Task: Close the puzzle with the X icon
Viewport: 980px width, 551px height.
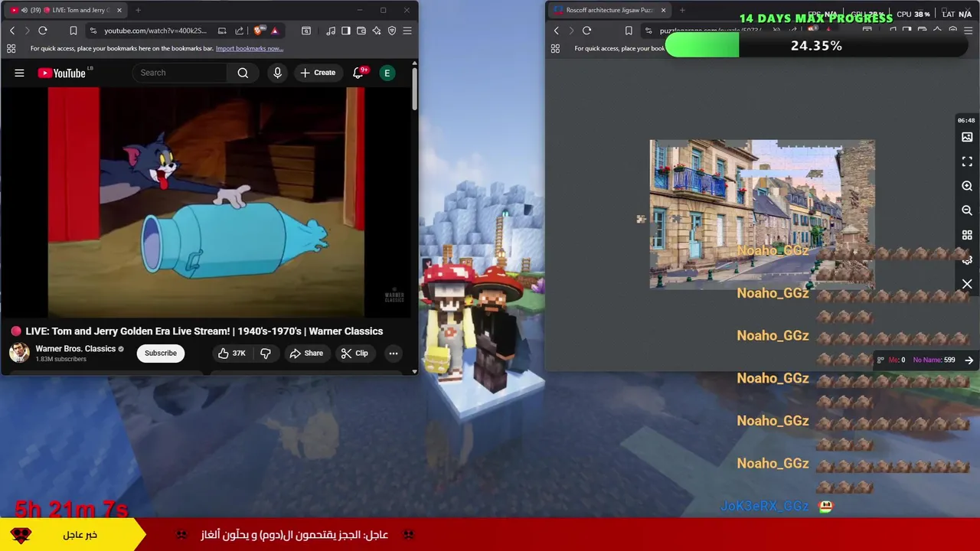Action: coord(967,284)
